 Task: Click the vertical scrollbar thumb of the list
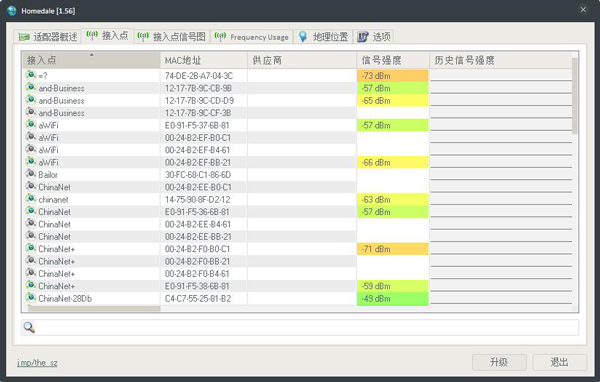tap(575, 96)
